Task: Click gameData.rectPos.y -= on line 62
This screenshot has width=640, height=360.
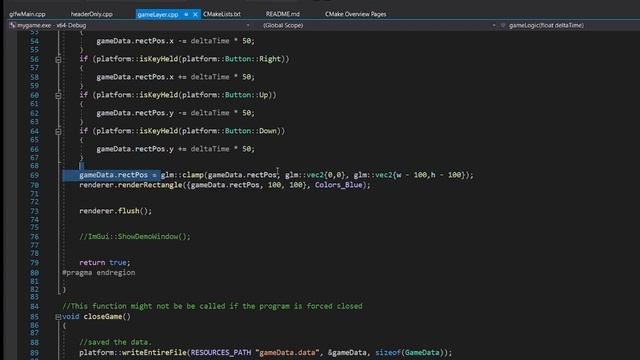Action: 141,113
